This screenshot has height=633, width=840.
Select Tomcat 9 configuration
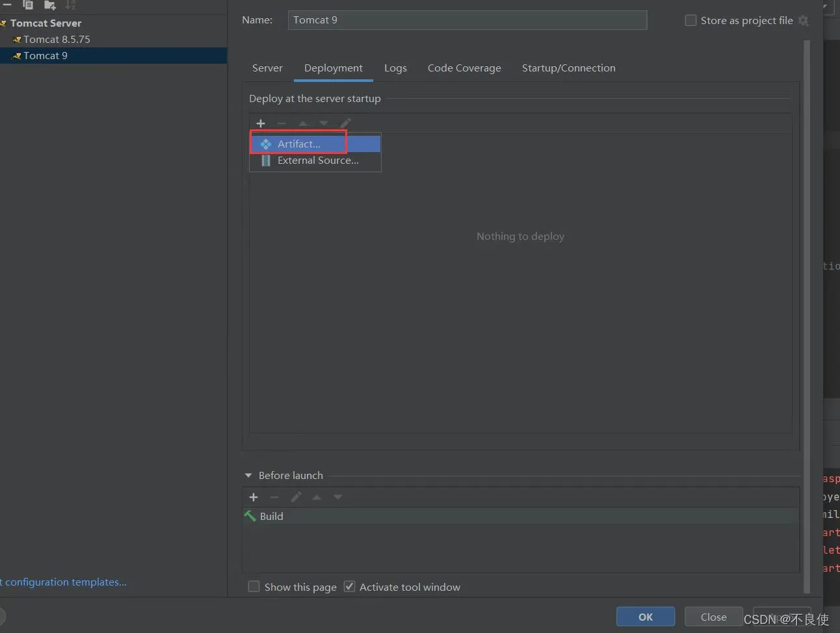point(113,56)
